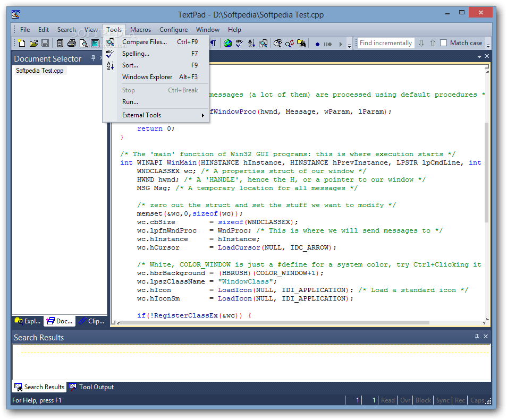Open the Edit menu
The image size is (507, 420).
(x=44, y=30)
